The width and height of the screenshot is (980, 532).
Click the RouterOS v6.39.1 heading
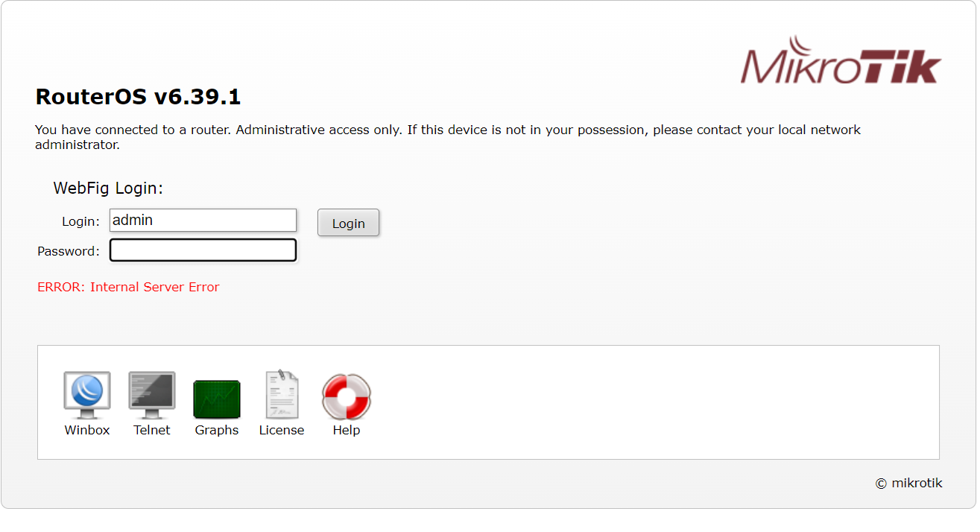138,97
